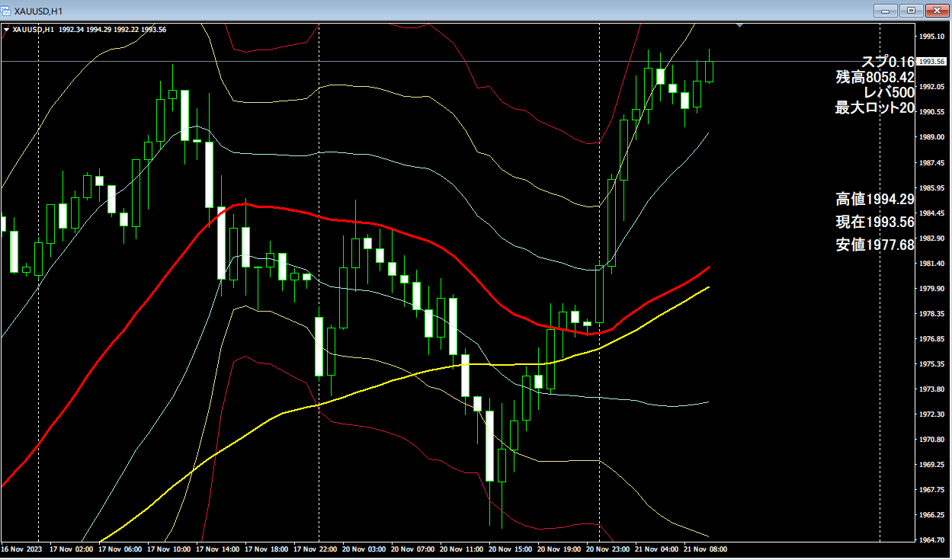Click the 最大ロット20 label

pyautogui.click(x=875, y=107)
